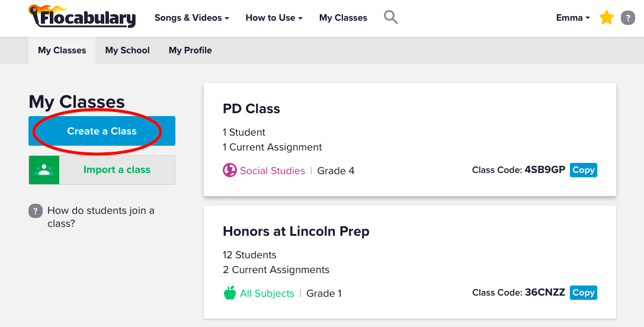Open the Honors at Lincoln Prep class
Image resolution: width=644 pixels, height=327 pixels.
[x=296, y=231]
